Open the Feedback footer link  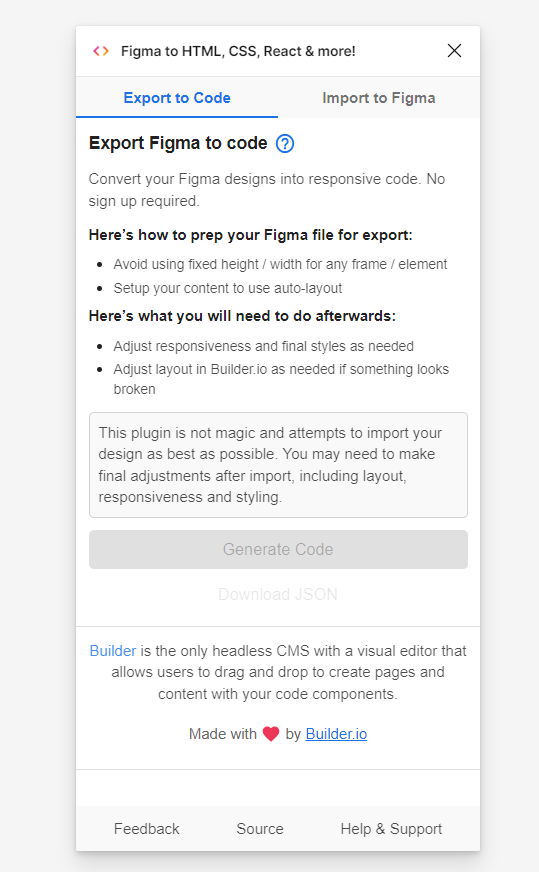[x=147, y=829]
